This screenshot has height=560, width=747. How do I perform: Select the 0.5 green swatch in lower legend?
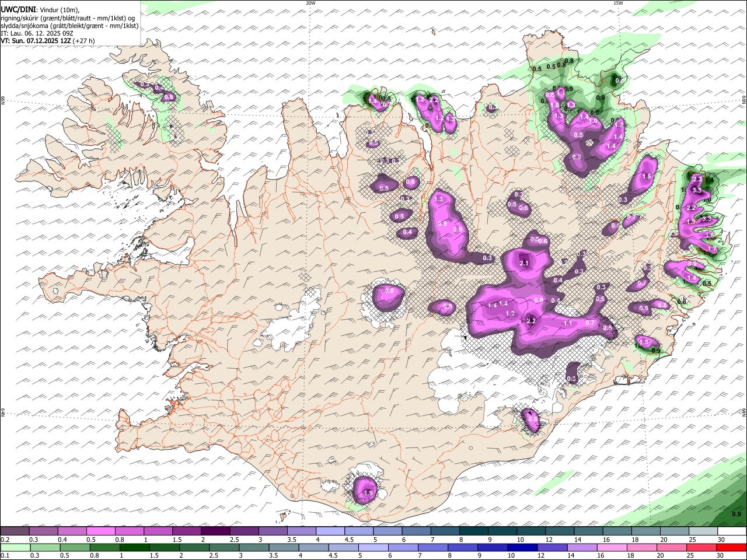[75, 547]
